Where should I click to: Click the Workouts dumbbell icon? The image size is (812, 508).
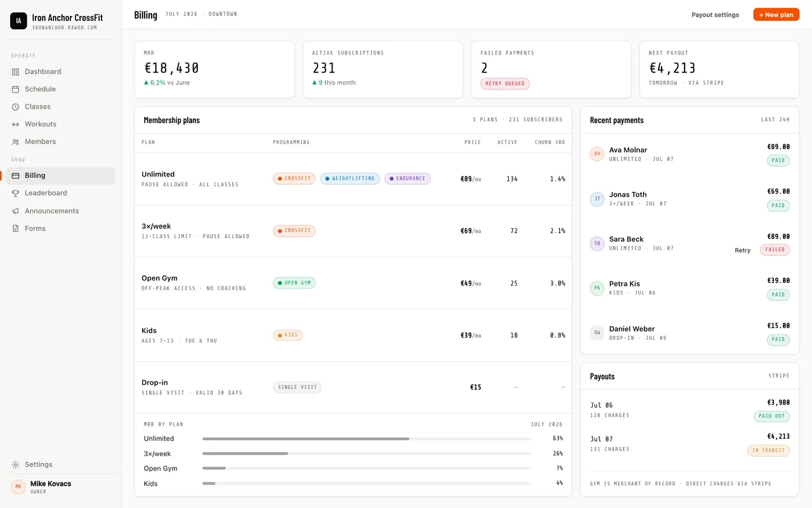(16, 124)
